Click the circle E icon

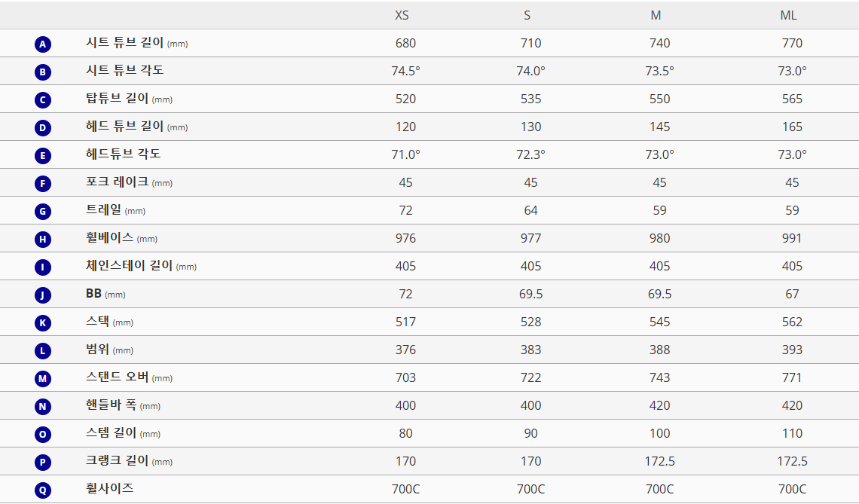pyautogui.click(x=43, y=156)
